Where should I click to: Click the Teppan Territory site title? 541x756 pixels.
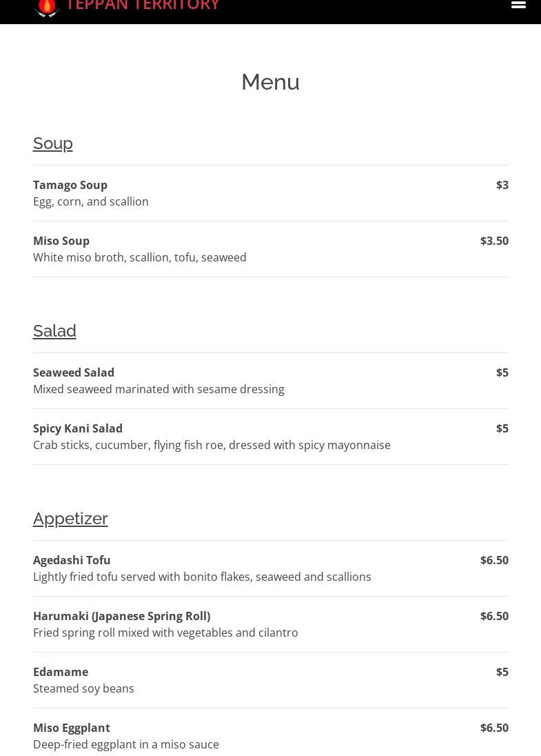pyautogui.click(x=143, y=6)
